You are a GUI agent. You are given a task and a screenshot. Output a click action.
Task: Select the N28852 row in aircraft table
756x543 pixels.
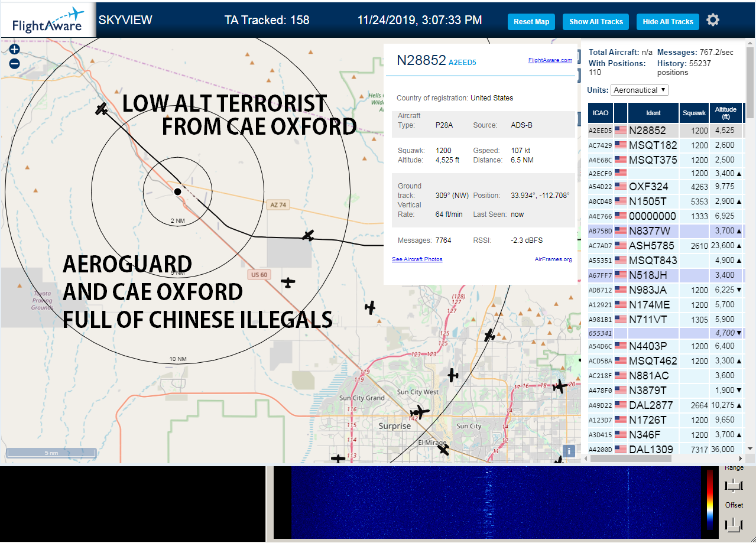pyautogui.click(x=666, y=131)
